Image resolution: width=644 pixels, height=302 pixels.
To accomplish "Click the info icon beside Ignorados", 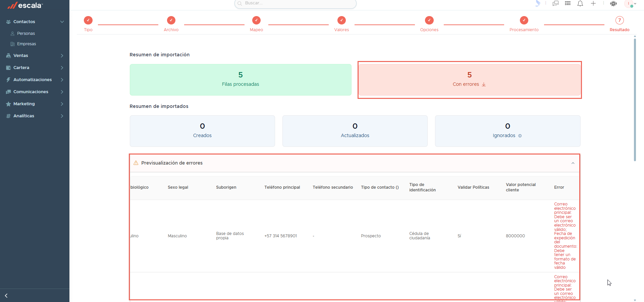I will 520,136.
